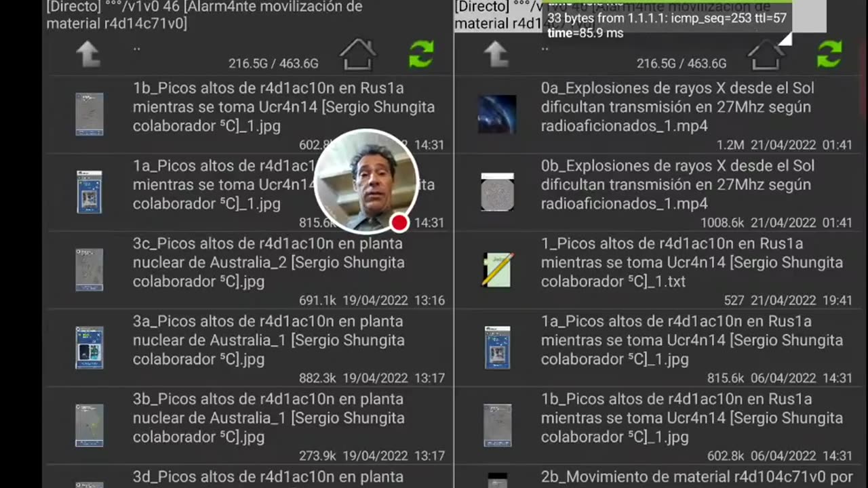Select file name 3b_Picos altos planta nuclear Australia_1
Screen dimensions: 868x488
tap(269, 418)
